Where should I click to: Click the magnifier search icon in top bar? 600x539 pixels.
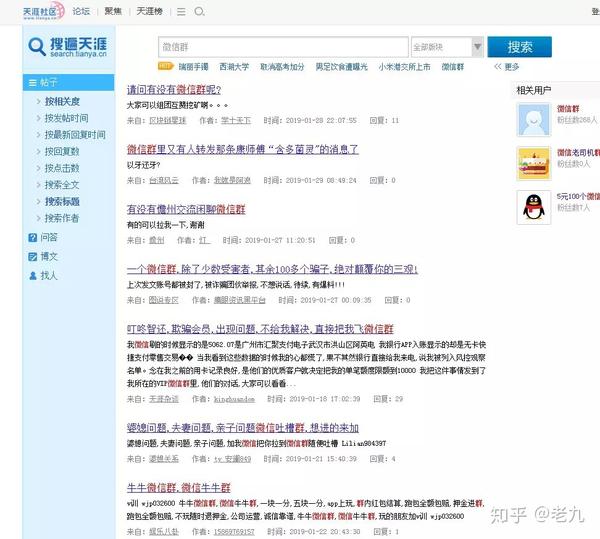pos(199,11)
